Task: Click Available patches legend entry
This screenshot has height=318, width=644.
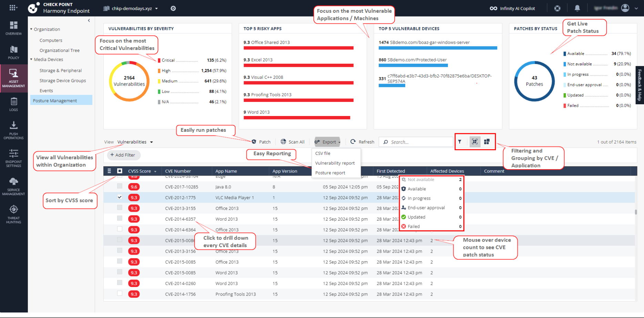Action: point(597,53)
